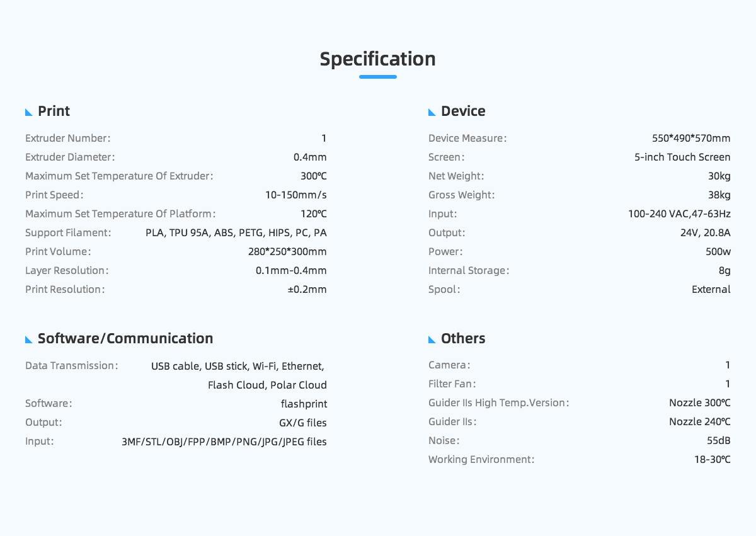Click the 100-240 VAC,47-63Hz input value

pyautogui.click(x=679, y=214)
